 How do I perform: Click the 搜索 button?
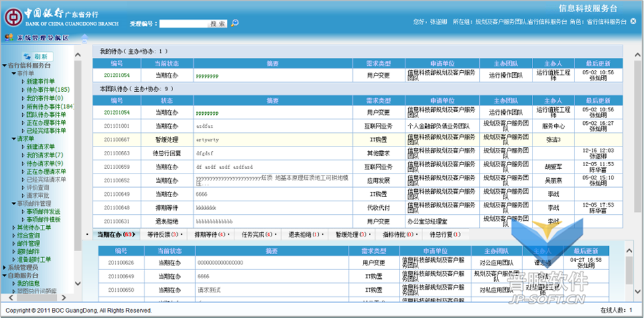[218, 24]
